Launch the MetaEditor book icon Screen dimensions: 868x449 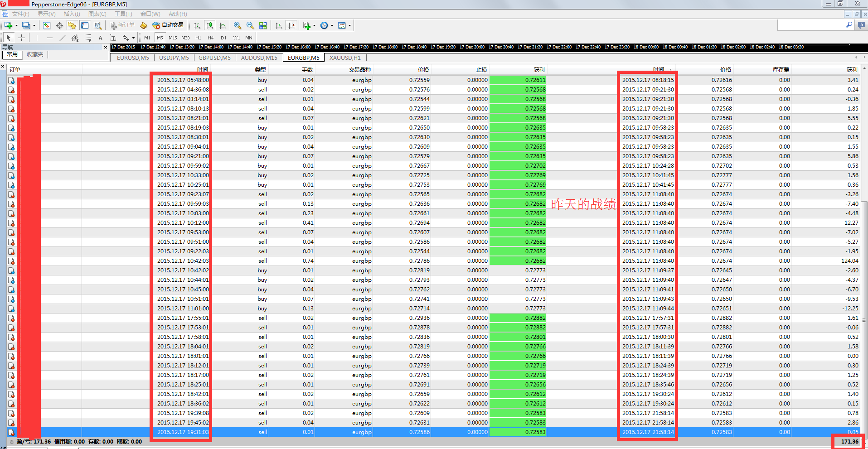click(144, 25)
